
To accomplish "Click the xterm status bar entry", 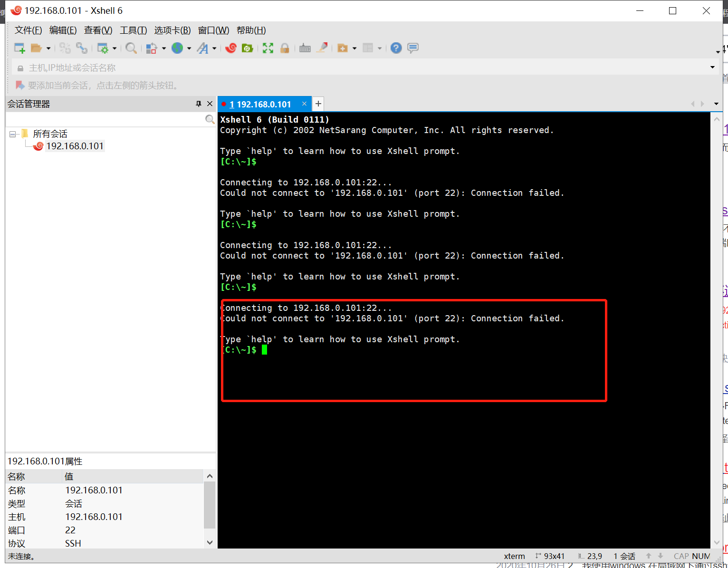I will point(515,556).
